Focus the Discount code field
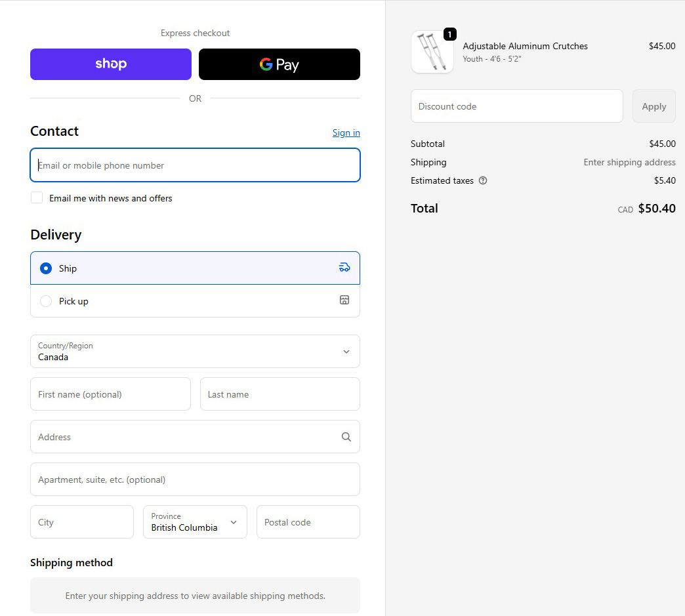Viewport: 685px width, 616px height. point(516,106)
